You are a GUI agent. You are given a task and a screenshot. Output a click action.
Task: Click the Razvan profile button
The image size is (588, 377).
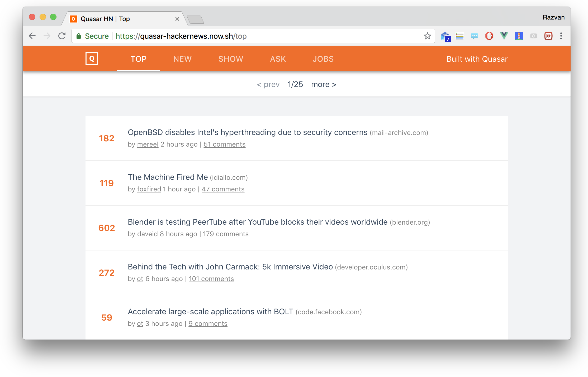click(554, 17)
